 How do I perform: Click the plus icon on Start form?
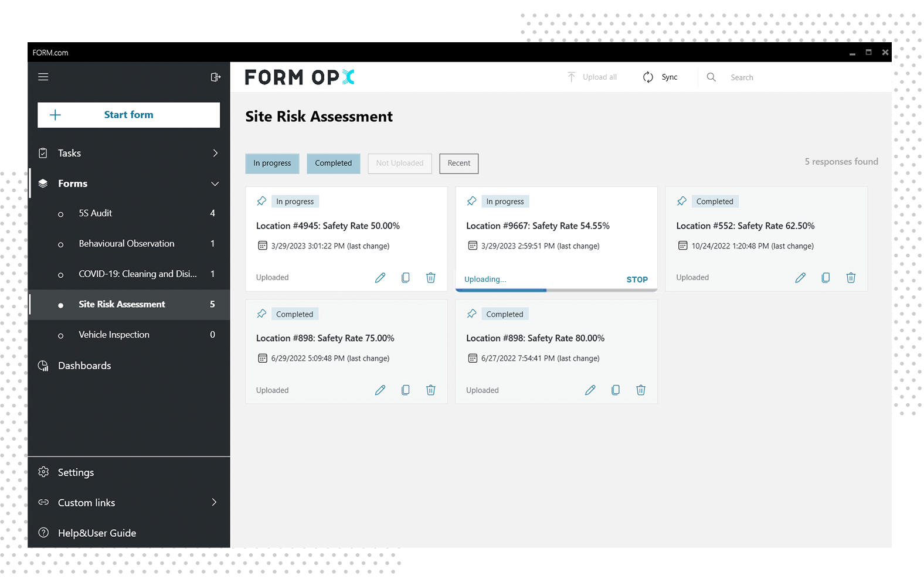55,115
